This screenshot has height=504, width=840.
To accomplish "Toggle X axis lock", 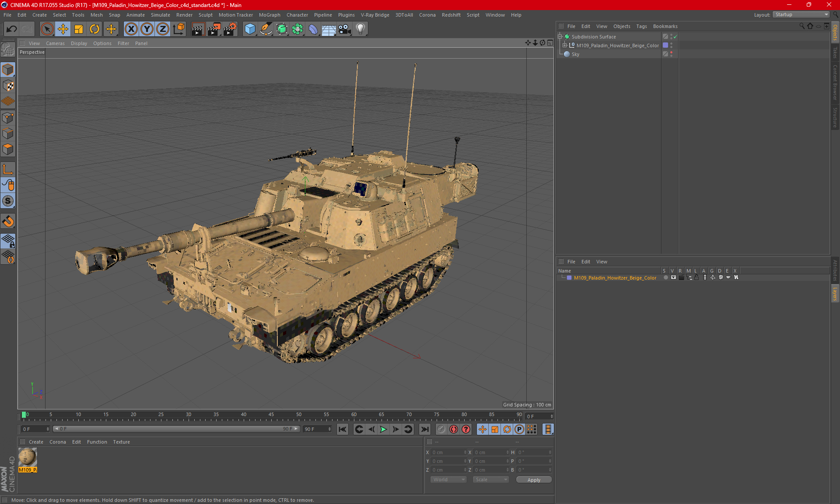I will [131, 29].
